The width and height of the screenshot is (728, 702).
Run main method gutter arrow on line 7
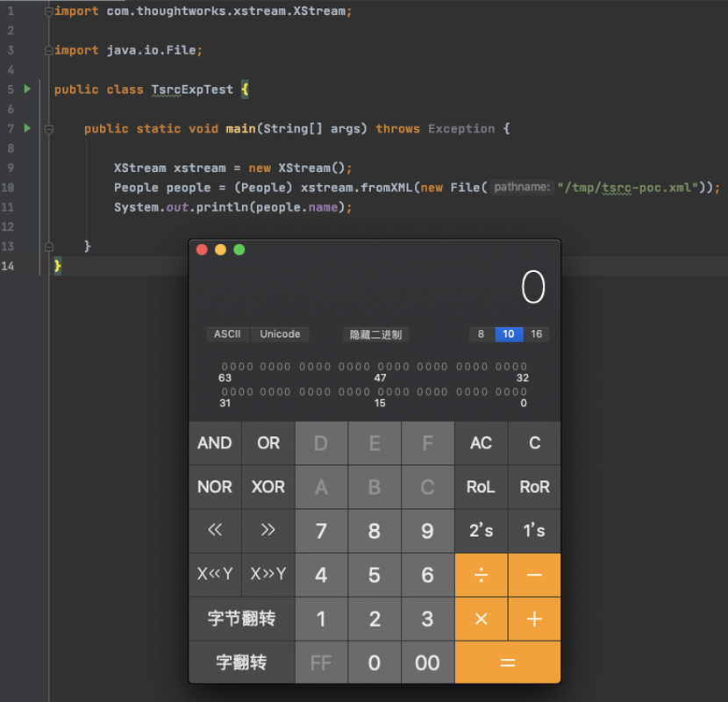coord(27,128)
